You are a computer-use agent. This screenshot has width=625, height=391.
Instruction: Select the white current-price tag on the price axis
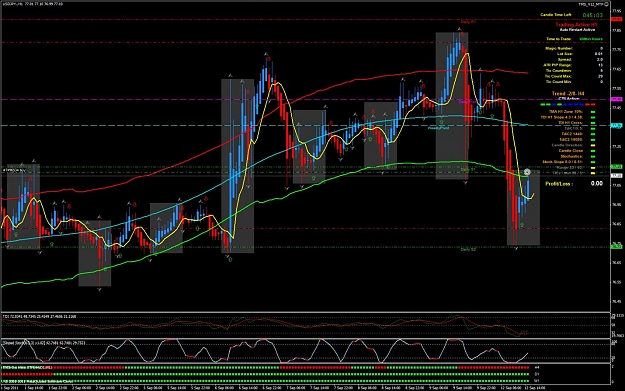pyautogui.click(x=616, y=175)
